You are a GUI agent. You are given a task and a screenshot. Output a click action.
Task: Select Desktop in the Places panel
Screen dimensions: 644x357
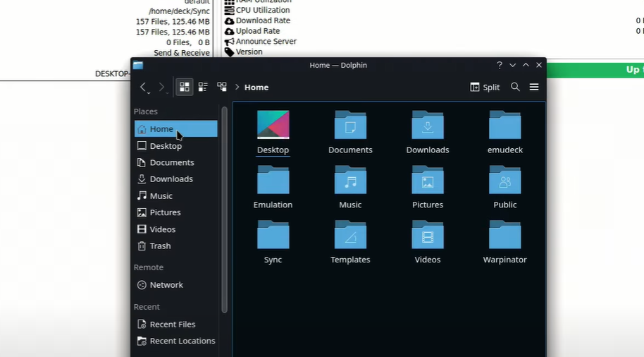175,145
